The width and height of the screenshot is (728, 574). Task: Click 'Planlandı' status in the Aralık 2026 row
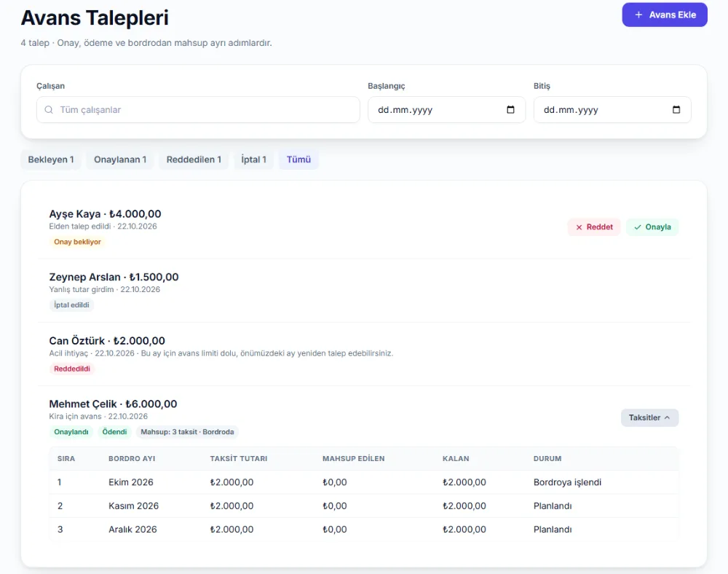(x=553, y=530)
